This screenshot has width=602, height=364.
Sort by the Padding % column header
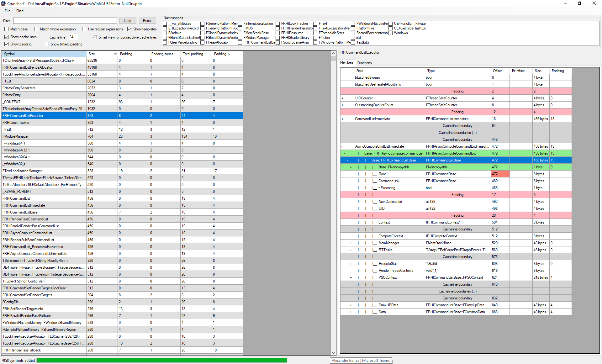click(227, 54)
